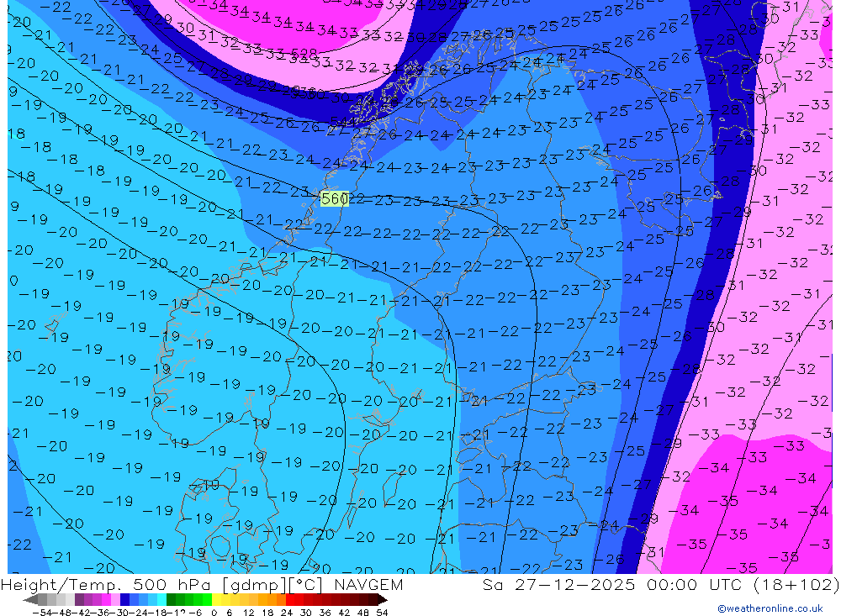
Task: Click the [°C] unit label
Action: pos(305,584)
